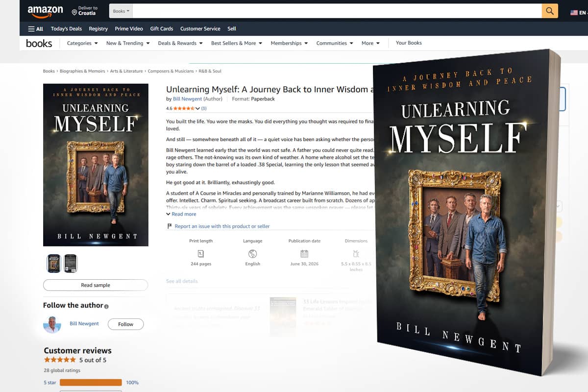Click the 28 global ratings text
Screen dimensions: 588x392
pos(62,370)
